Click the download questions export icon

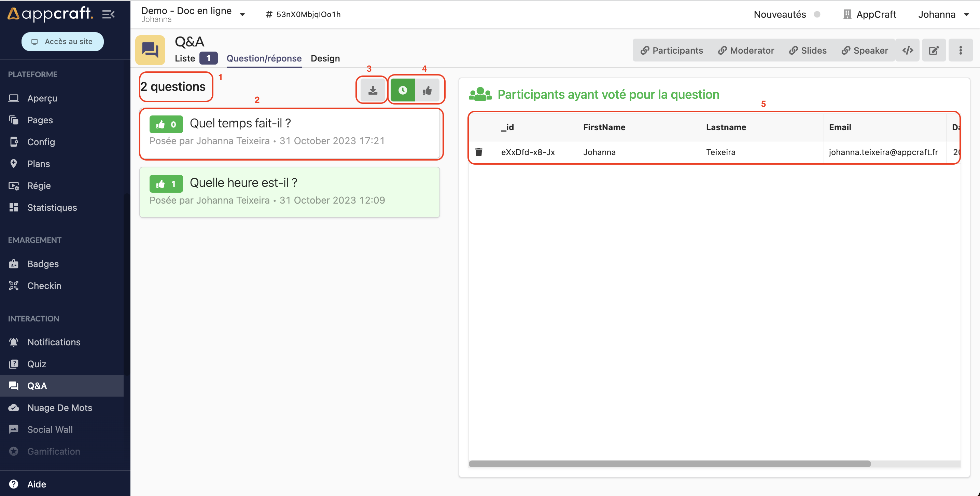(373, 90)
